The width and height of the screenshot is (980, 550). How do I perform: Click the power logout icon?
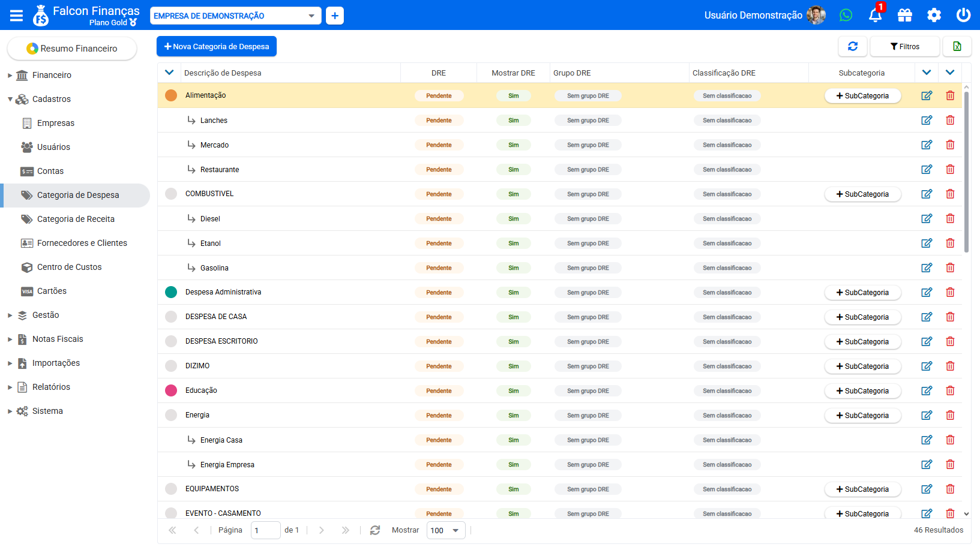coord(964,15)
